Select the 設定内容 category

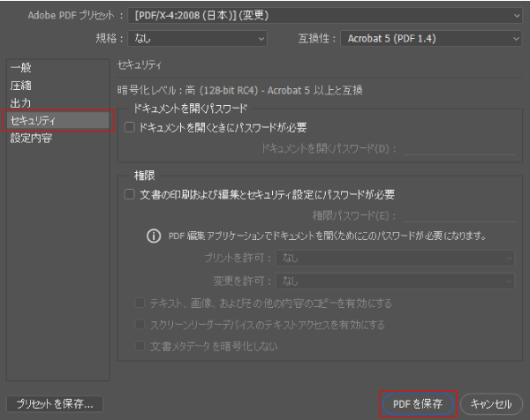point(58,138)
